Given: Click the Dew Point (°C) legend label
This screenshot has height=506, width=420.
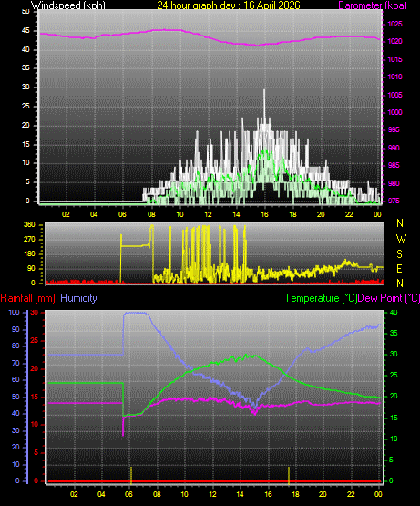Looking at the screenshot, I should tap(389, 298).
